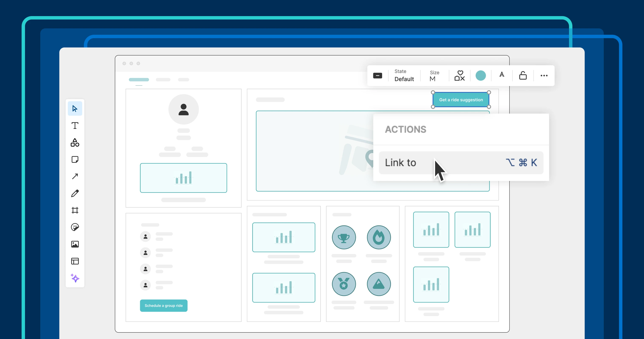Image resolution: width=644 pixels, height=339 pixels.
Task: Pick the Sticky note tool
Action: [x=75, y=160]
